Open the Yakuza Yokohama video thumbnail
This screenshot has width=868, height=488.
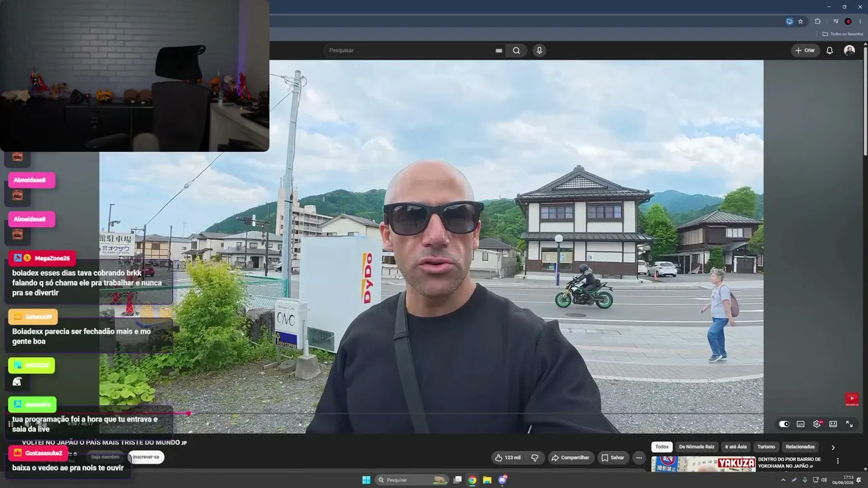coord(703,464)
